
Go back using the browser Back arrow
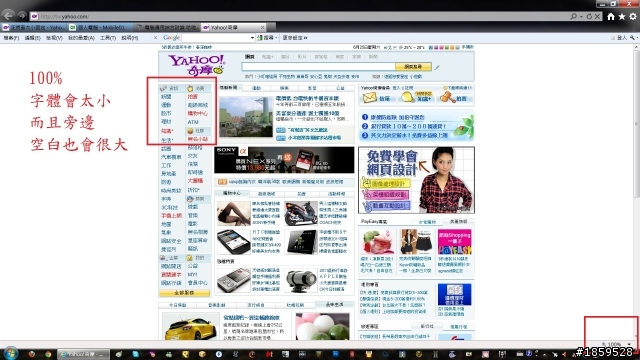click(8, 16)
